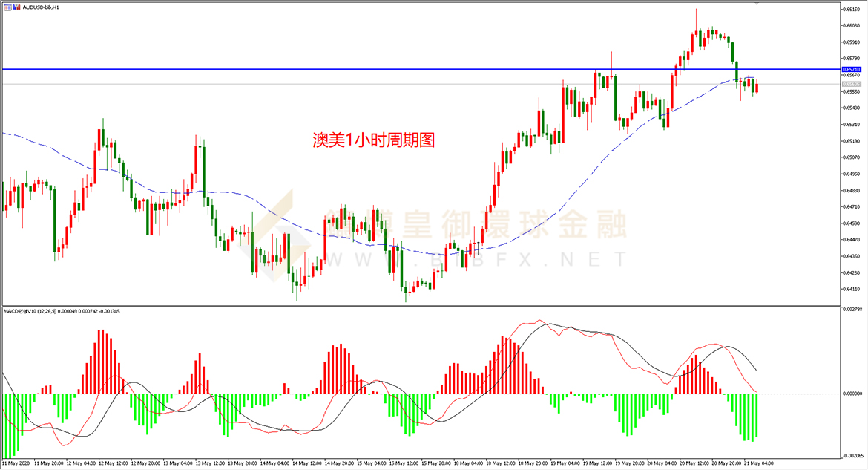Select the blue horizontal line at 0.65710
The height and width of the screenshot is (470, 868).
click(421, 69)
